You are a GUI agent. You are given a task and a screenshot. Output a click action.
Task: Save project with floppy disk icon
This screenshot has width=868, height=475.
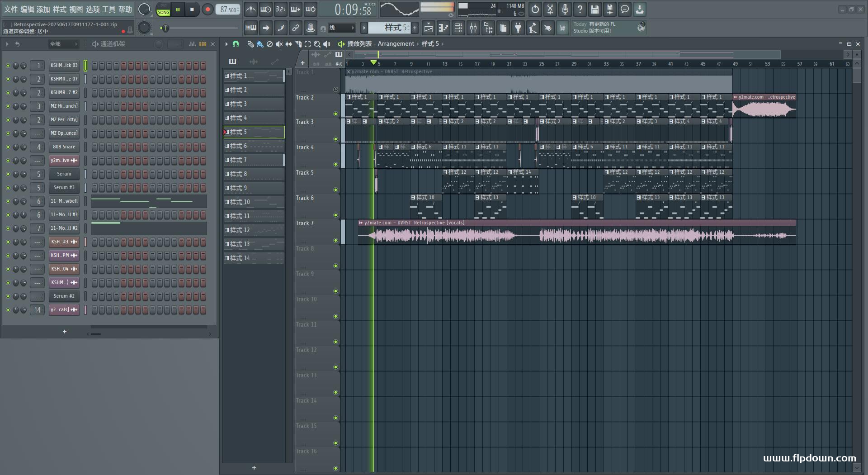pos(595,9)
